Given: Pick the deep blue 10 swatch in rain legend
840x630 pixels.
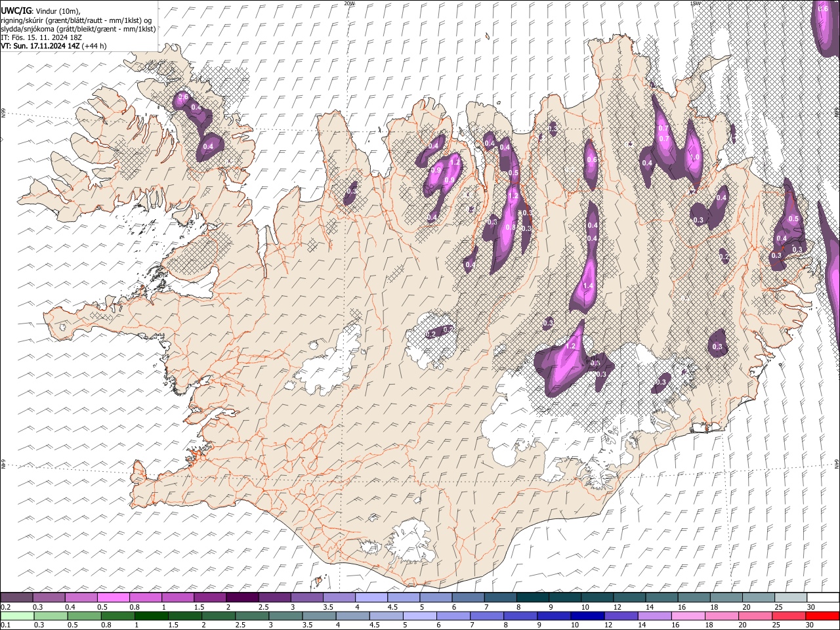Looking at the screenshot, I should click(x=588, y=616).
